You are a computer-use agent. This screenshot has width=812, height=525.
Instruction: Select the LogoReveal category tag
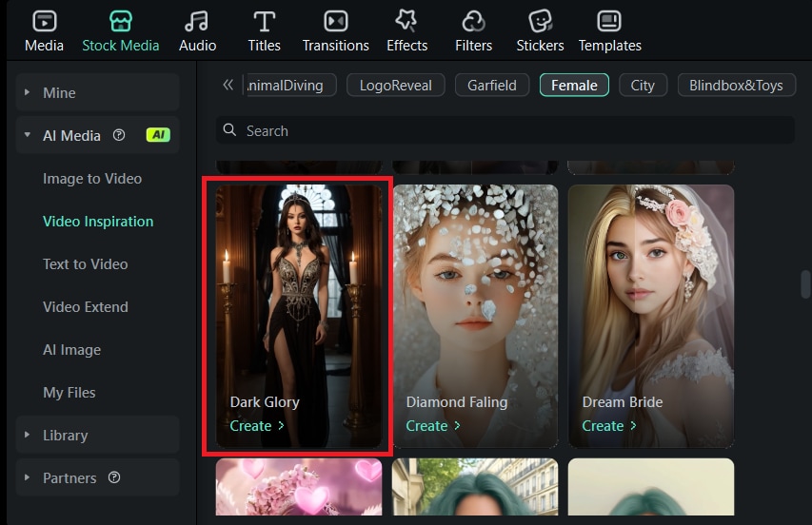click(x=396, y=85)
